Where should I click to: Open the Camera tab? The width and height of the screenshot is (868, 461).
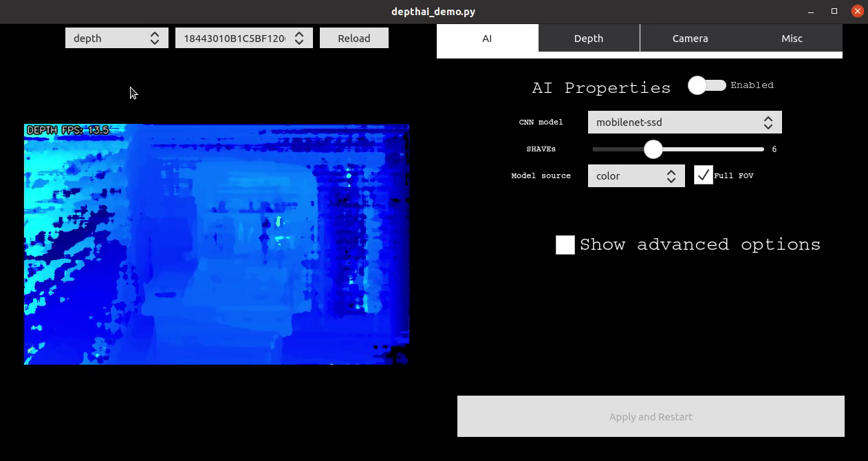[x=691, y=39]
